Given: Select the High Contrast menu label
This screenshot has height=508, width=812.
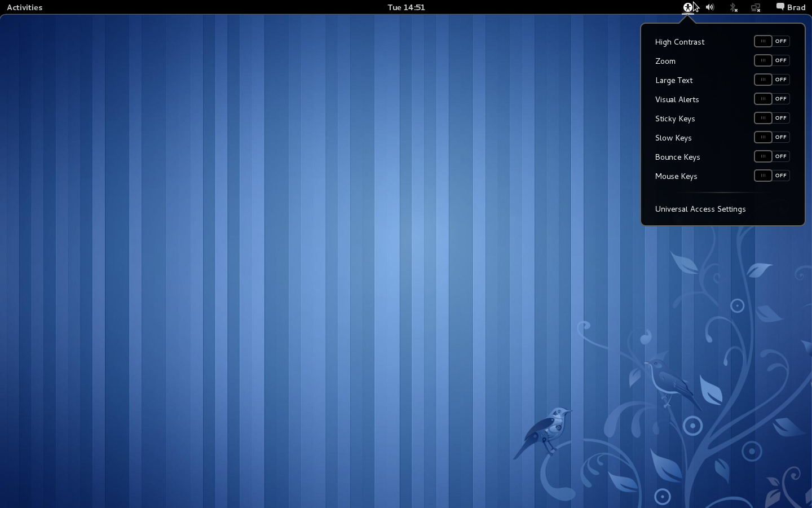Looking at the screenshot, I should 679,42.
